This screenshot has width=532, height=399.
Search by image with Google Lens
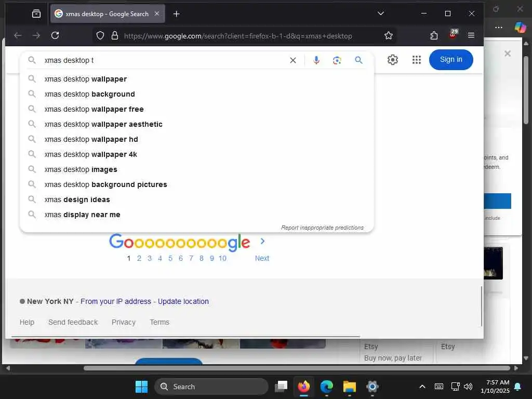pos(337,60)
